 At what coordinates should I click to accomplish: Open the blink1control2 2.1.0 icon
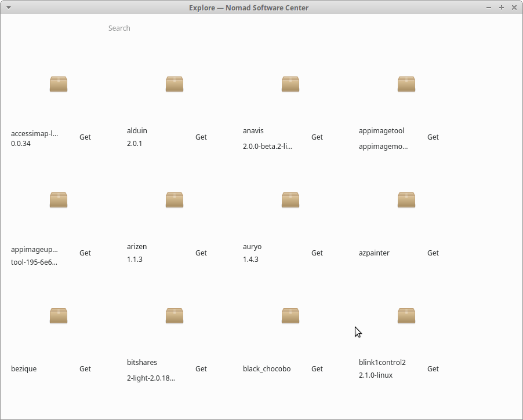tap(406, 316)
